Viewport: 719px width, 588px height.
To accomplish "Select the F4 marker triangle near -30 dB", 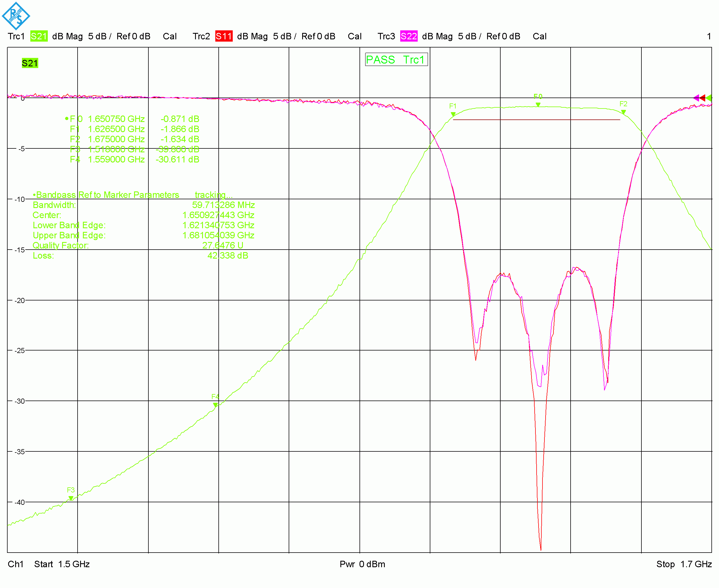I will 215,405.
